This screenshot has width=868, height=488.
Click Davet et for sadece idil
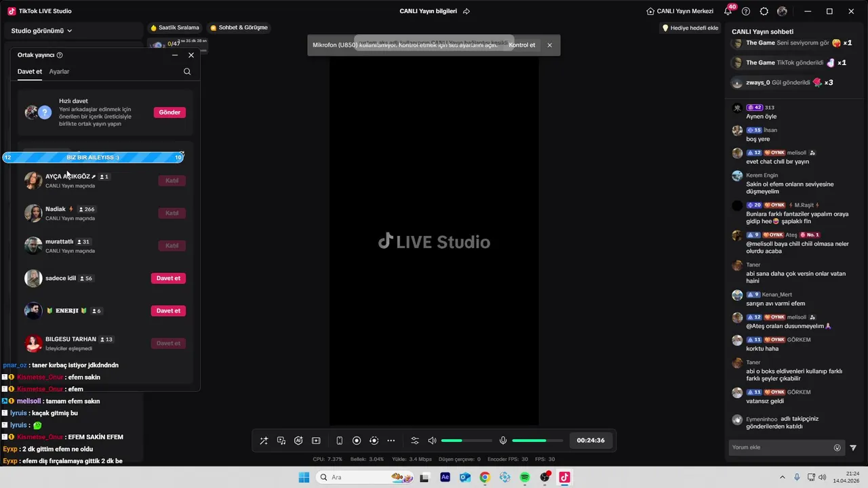click(x=168, y=278)
